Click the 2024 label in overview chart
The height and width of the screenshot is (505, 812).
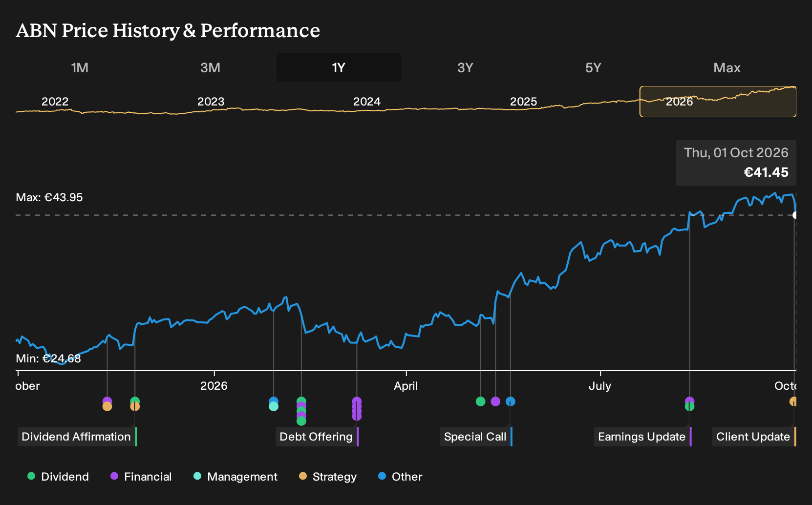[x=367, y=102]
